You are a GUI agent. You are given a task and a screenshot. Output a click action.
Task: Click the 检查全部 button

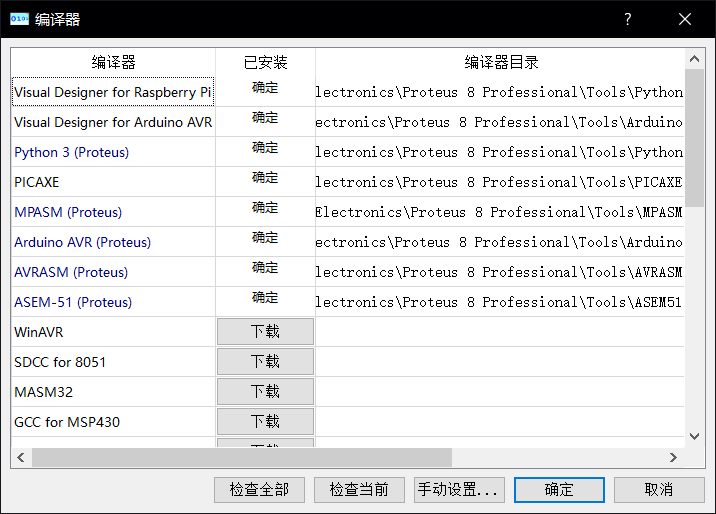(259, 490)
